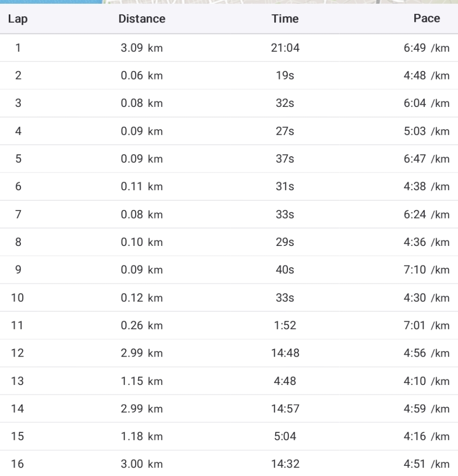
Task: Select lap 13 row with 1.15 km
Action: tap(229, 381)
